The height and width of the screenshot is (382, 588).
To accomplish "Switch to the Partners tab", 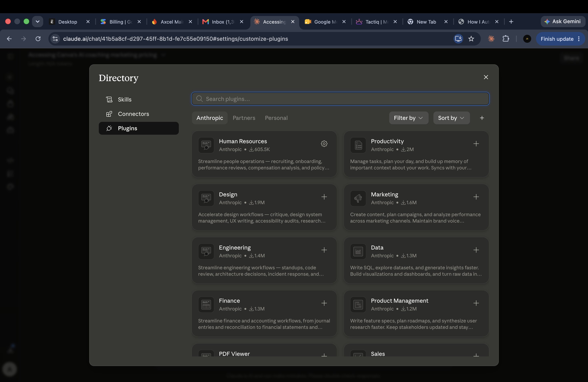I will tap(244, 118).
